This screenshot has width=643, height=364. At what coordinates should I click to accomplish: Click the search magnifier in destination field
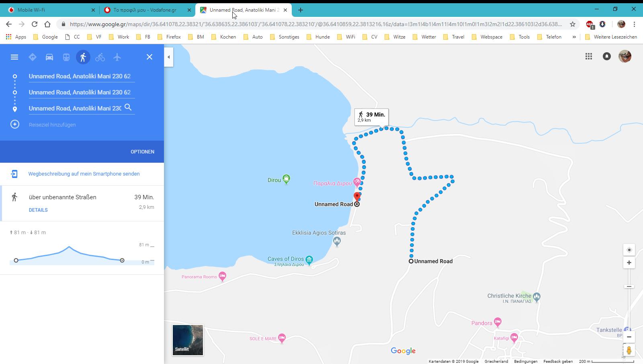(128, 107)
